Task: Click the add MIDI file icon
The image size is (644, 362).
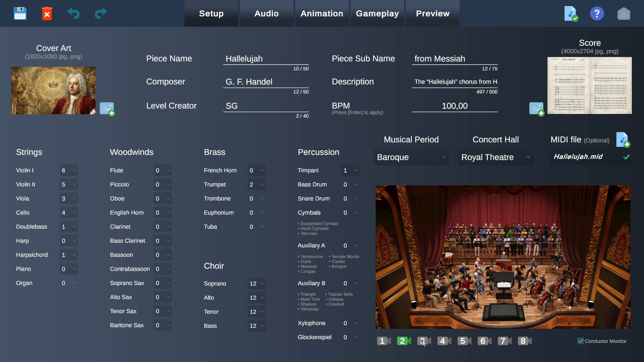Action: tap(623, 140)
